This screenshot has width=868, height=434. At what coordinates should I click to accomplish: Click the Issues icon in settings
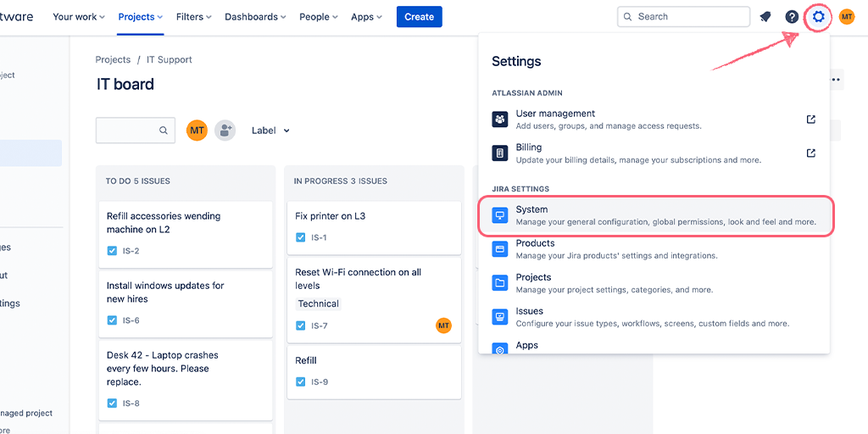(x=500, y=317)
